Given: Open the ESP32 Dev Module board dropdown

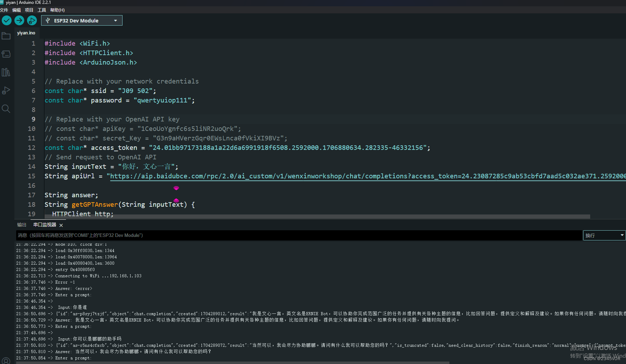Looking at the screenshot, I should [x=82, y=20].
